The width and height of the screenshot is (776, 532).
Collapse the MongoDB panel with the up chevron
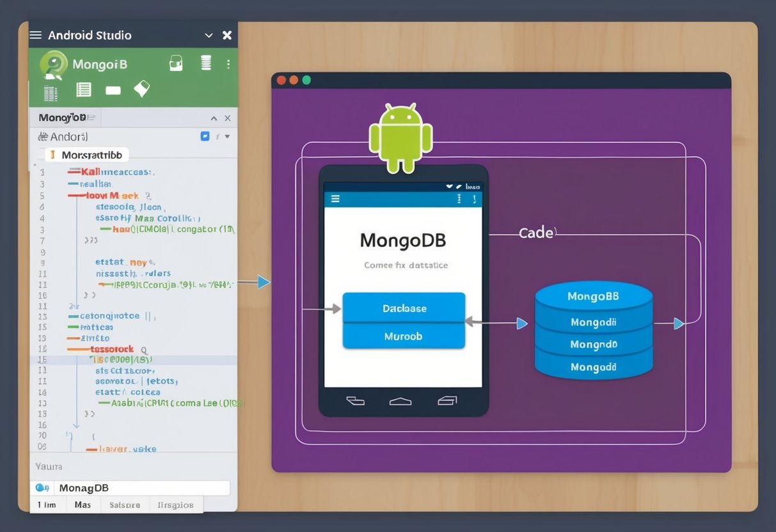[x=214, y=118]
